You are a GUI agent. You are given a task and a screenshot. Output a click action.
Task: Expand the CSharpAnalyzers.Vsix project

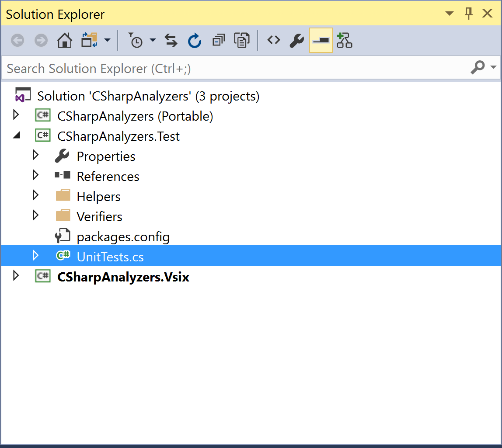coord(16,275)
